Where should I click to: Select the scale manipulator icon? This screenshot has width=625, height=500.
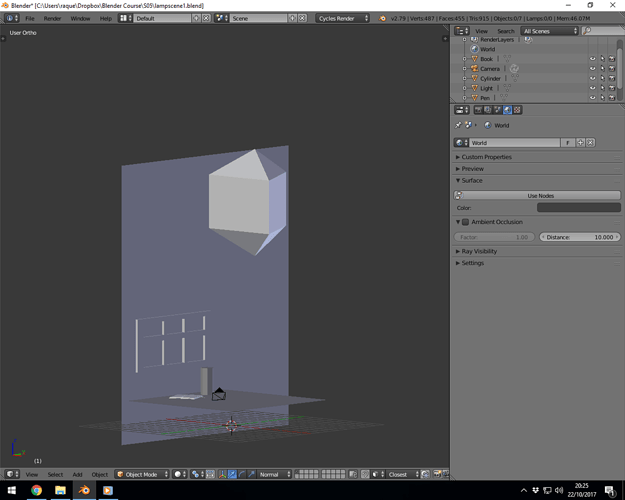(x=251, y=474)
